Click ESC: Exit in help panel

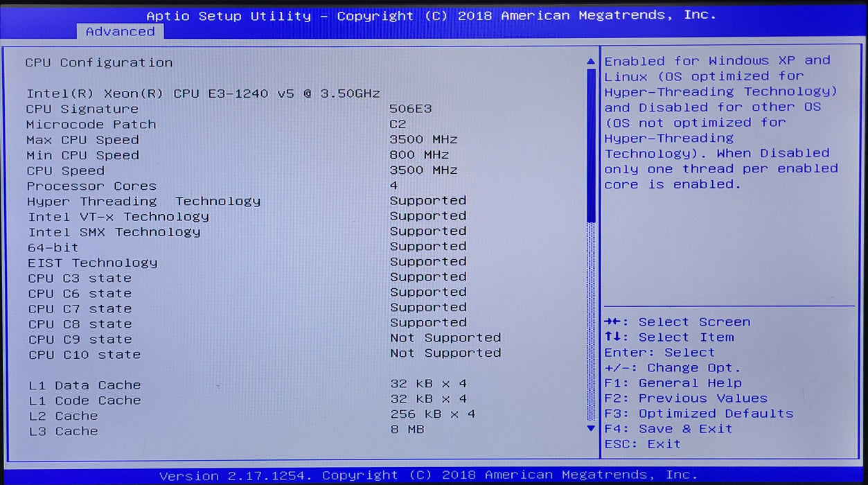643,444
